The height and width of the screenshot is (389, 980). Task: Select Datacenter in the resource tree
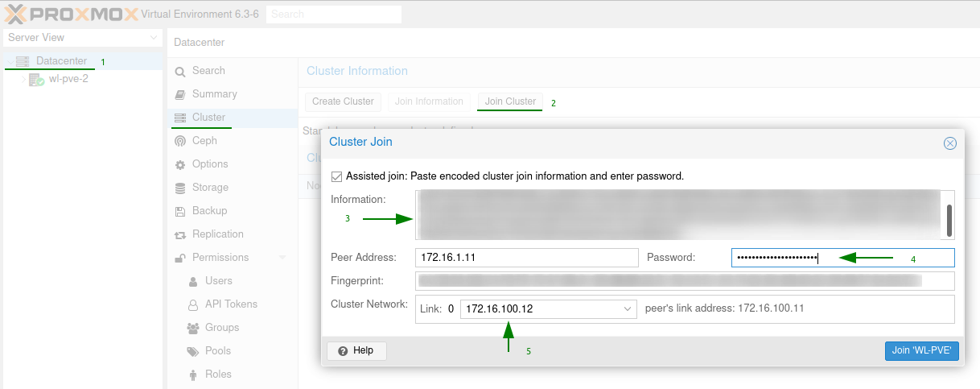61,61
